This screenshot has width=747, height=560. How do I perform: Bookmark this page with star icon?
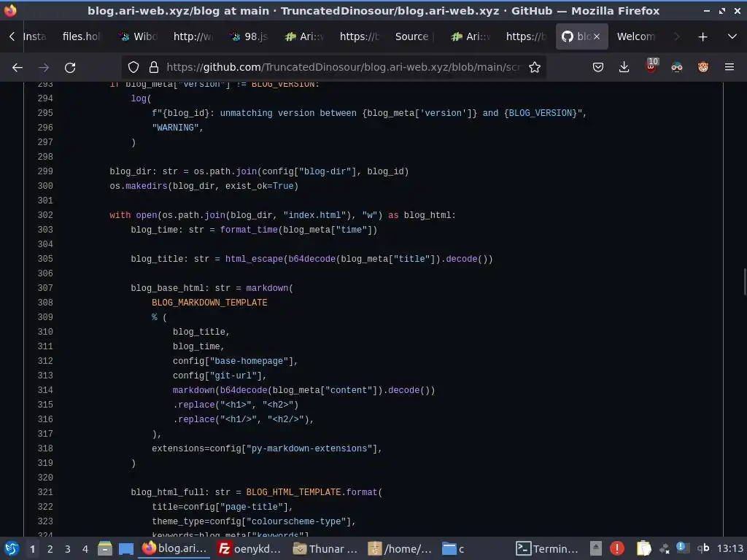point(535,68)
